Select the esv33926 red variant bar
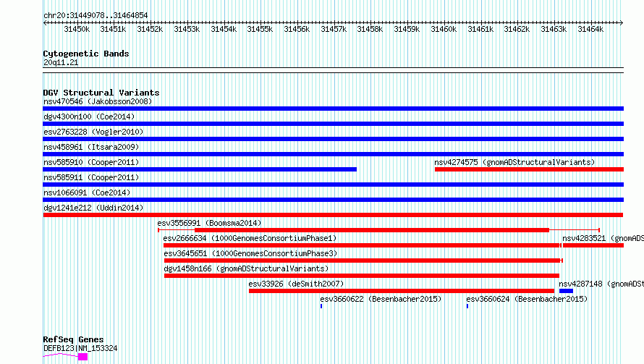Screen dimensions: 644x364 (x=402, y=291)
